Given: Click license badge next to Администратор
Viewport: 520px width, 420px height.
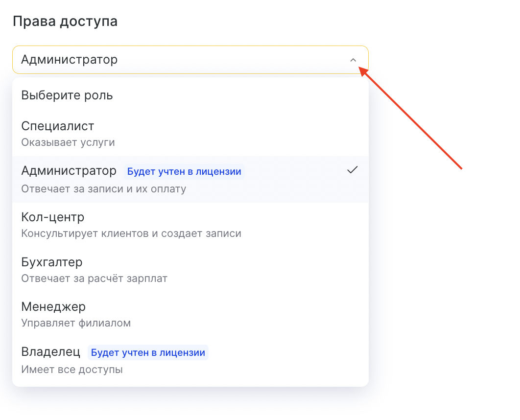Looking at the screenshot, I should [184, 172].
